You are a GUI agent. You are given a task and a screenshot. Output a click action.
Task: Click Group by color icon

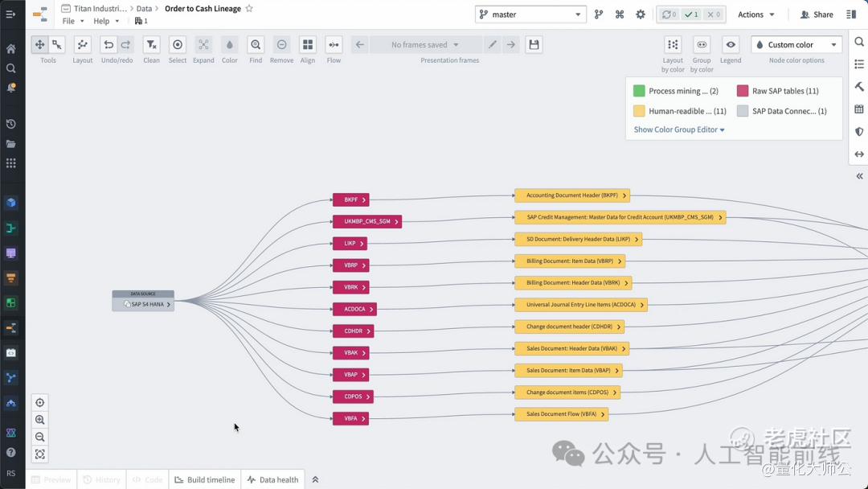pyautogui.click(x=702, y=45)
